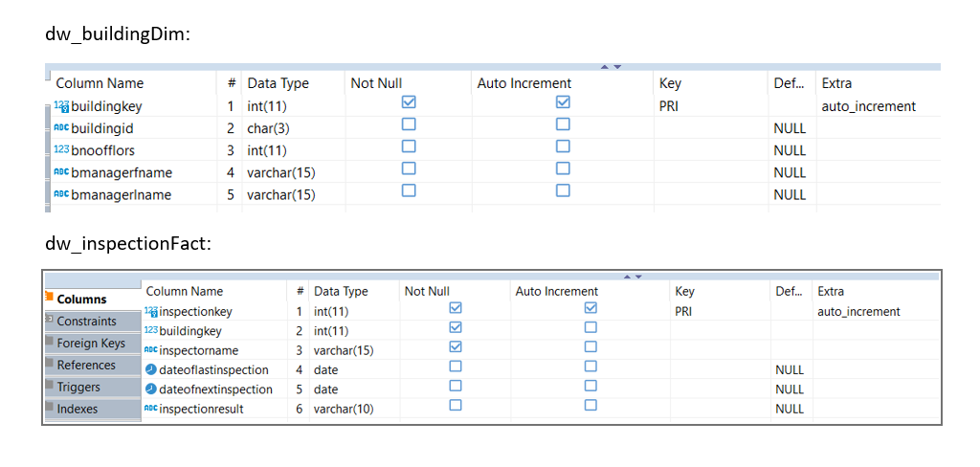Click the buildingkey primary key column icon
The width and height of the screenshot is (980, 467).
pos(61,106)
